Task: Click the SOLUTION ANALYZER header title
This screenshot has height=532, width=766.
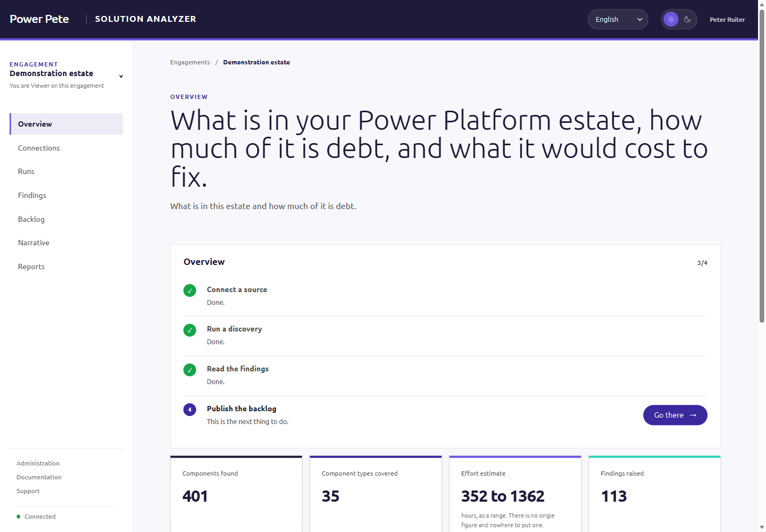Action: point(145,19)
